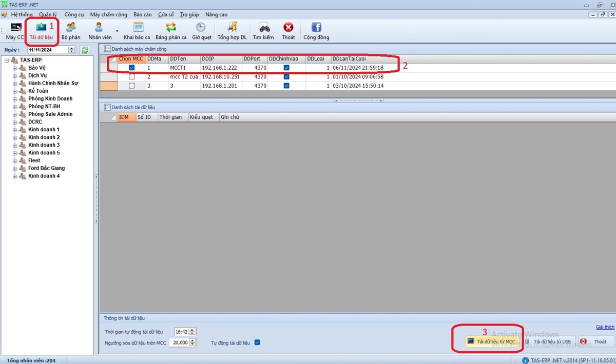The height and width of the screenshot is (364, 616).
Task: Open the Báo cáo menu
Action: [x=142, y=15]
